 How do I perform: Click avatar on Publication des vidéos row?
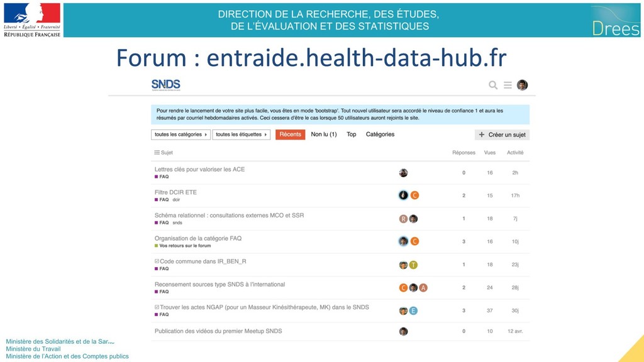(403, 331)
